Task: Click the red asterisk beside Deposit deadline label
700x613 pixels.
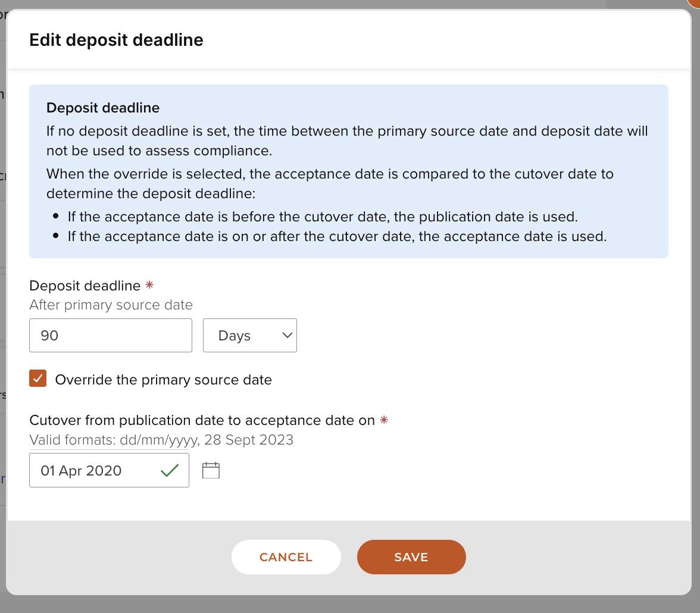Action: [x=149, y=286]
